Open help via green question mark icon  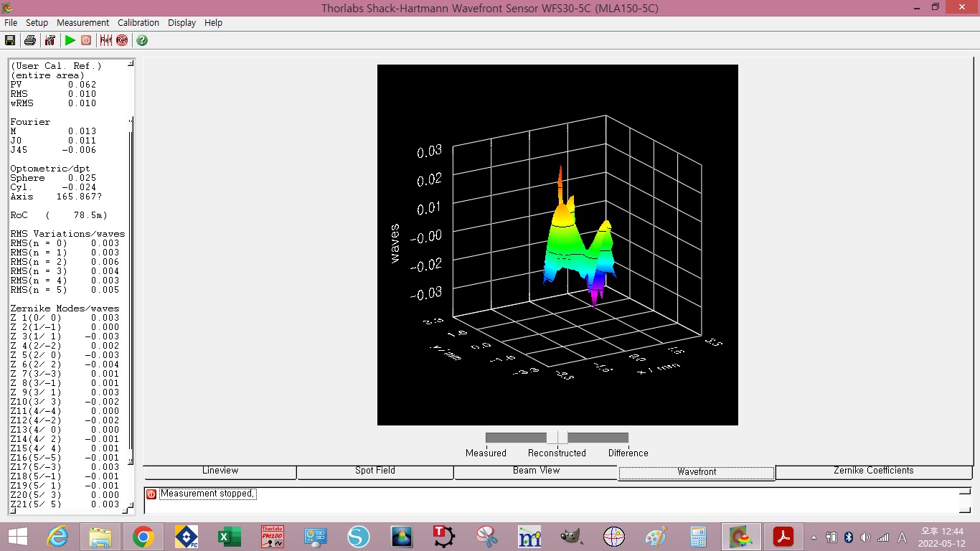[142, 40]
